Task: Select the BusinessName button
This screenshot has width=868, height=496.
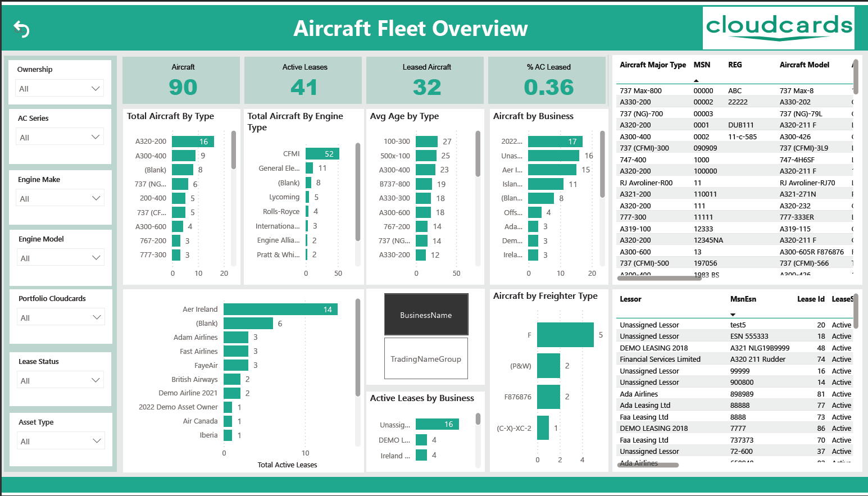Action: point(426,315)
